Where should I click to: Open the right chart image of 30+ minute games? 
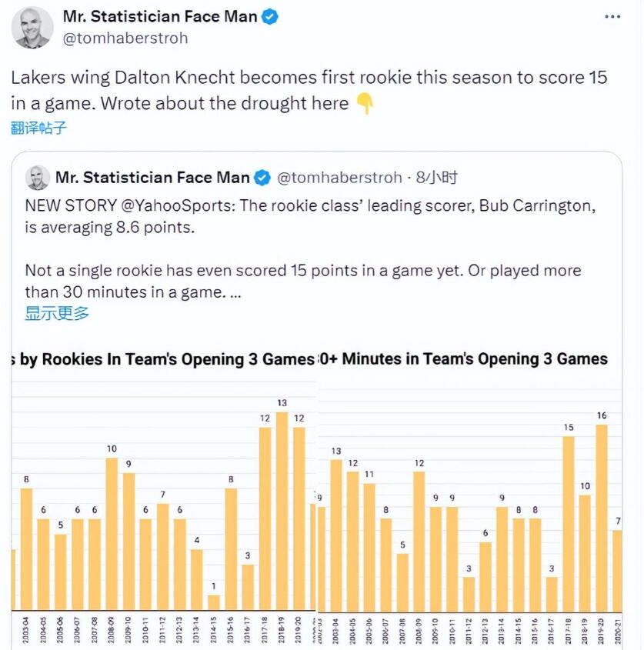point(470,492)
